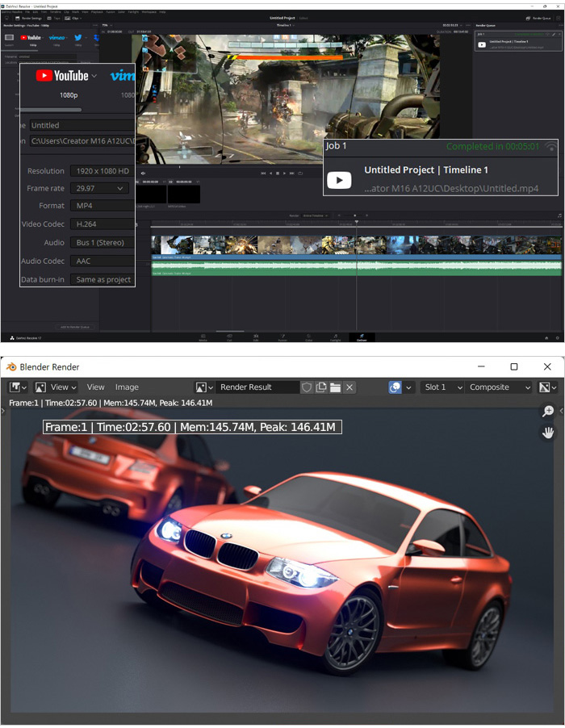Viewport: 565px width, 728px height.
Task: Select the Custom render preset icon
Action: (x=10, y=39)
